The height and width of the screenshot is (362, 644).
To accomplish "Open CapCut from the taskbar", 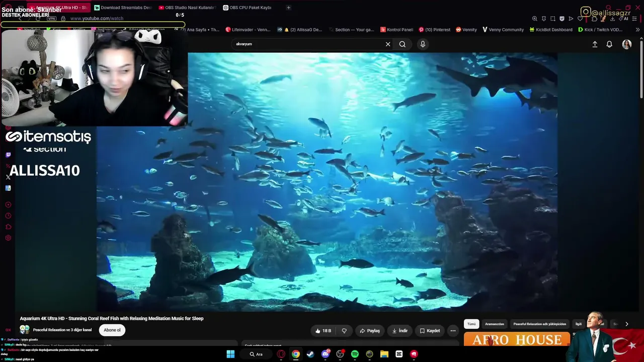I will click(399, 354).
